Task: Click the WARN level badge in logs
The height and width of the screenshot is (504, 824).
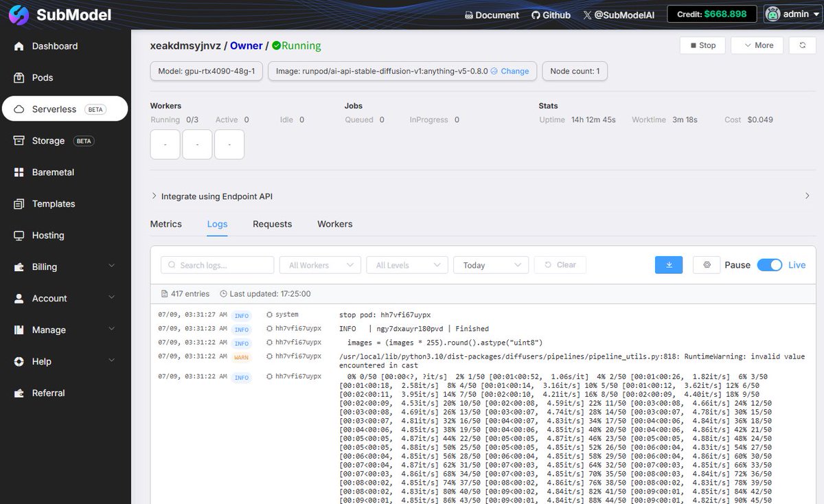Action: [242, 357]
